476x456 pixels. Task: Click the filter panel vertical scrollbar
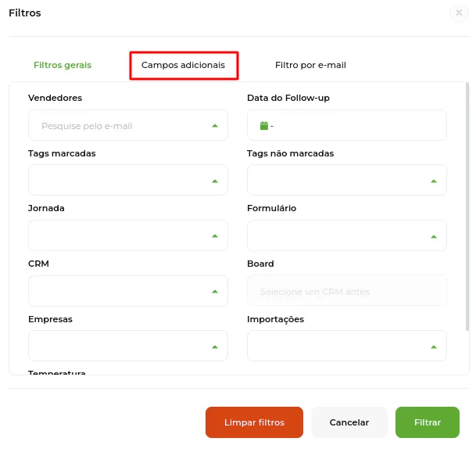(x=467, y=206)
